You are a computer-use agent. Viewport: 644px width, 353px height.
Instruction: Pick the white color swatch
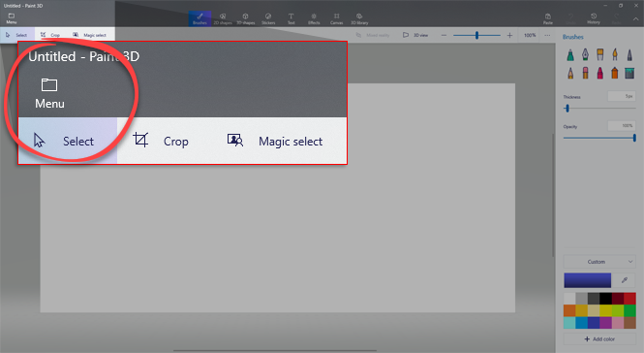click(x=569, y=299)
